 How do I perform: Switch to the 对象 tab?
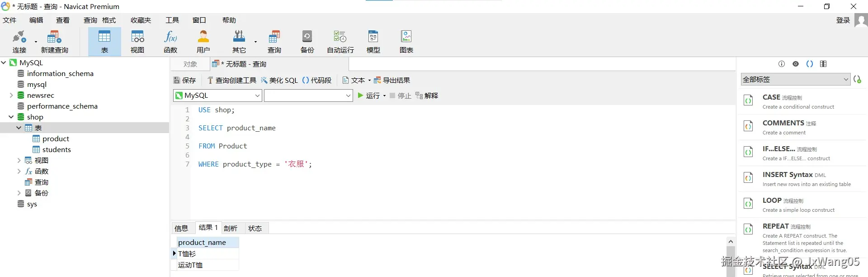[190, 64]
